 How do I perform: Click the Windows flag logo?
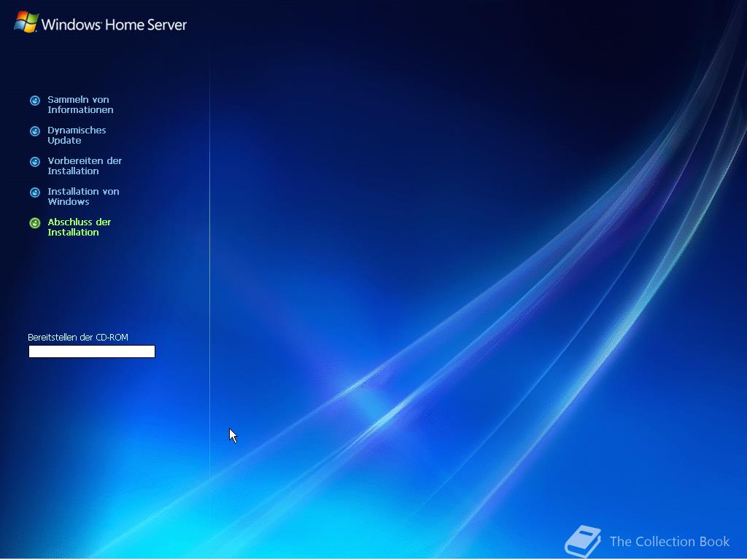(x=26, y=22)
